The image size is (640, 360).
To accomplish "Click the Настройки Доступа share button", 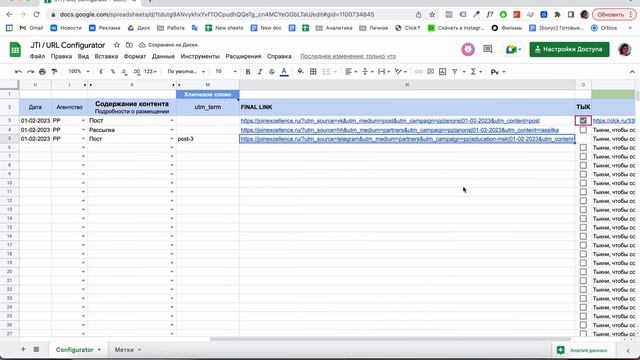I will click(x=569, y=49).
